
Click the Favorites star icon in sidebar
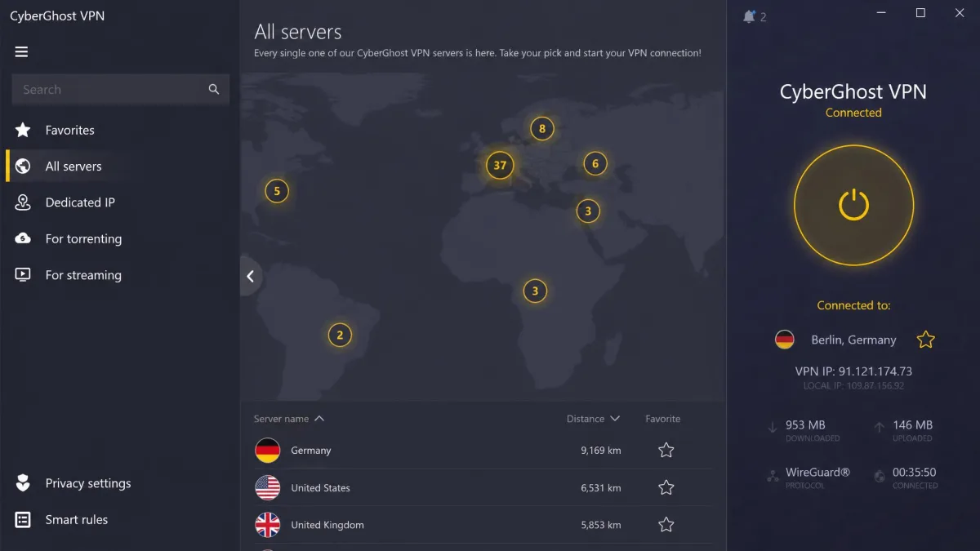pyautogui.click(x=23, y=130)
